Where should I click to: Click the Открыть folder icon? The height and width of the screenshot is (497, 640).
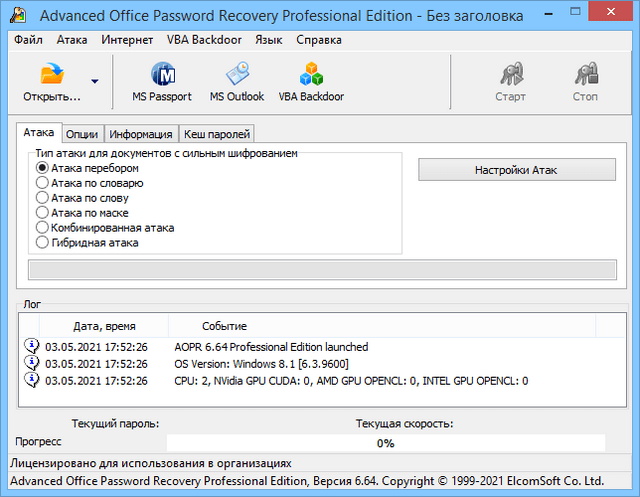click(51, 75)
